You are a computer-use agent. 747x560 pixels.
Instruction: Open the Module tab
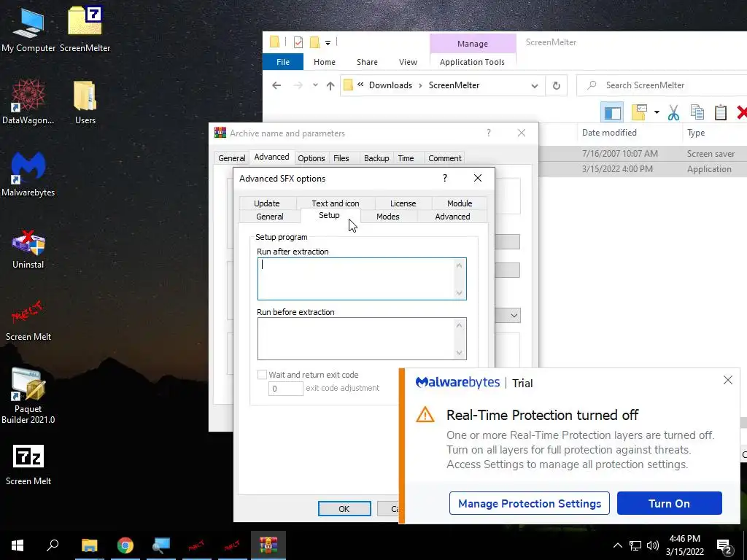(460, 203)
